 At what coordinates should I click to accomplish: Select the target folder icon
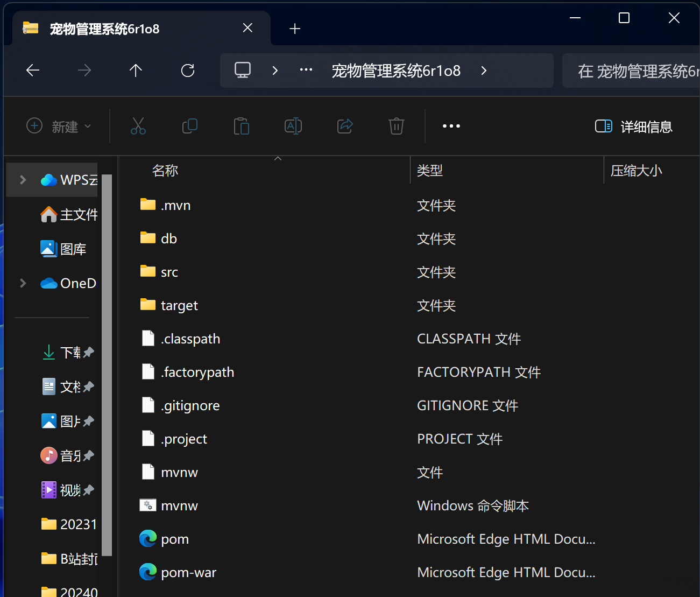point(148,305)
